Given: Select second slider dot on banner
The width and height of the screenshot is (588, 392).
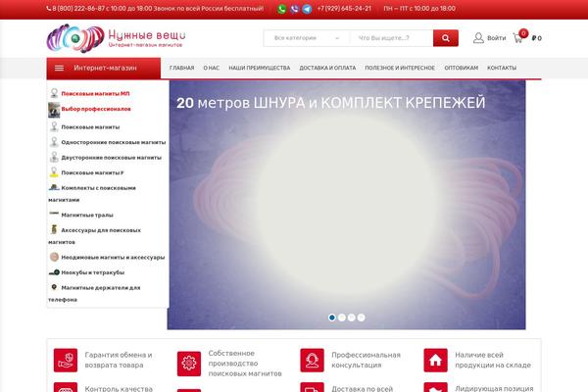Looking at the screenshot, I should click(342, 318).
